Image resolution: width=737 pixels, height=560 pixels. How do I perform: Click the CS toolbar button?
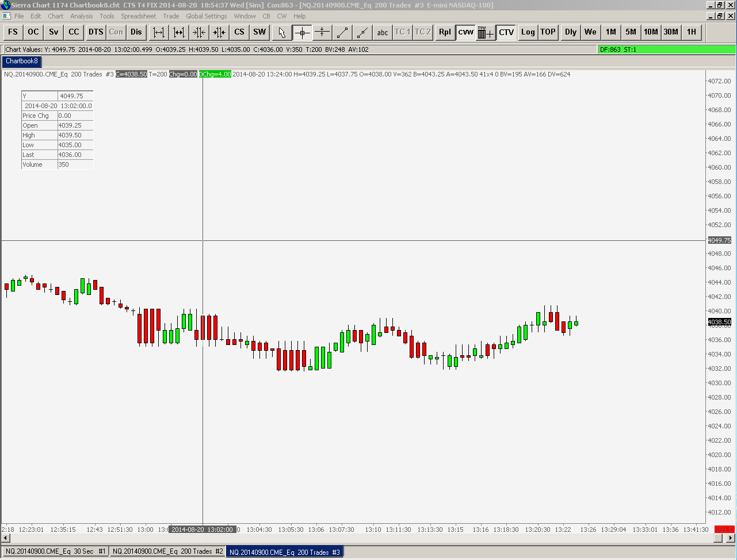point(239,32)
